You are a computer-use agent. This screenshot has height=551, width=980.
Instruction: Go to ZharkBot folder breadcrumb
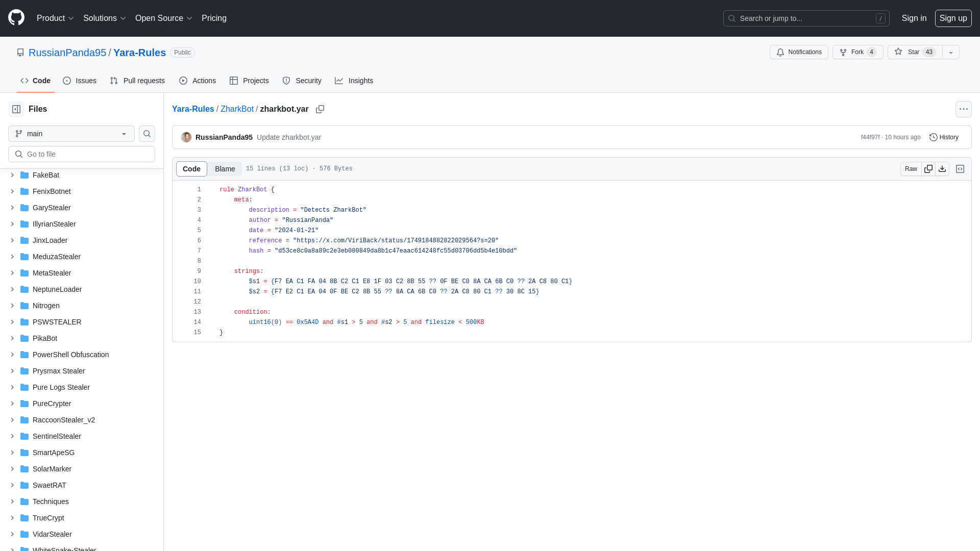(237, 109)
